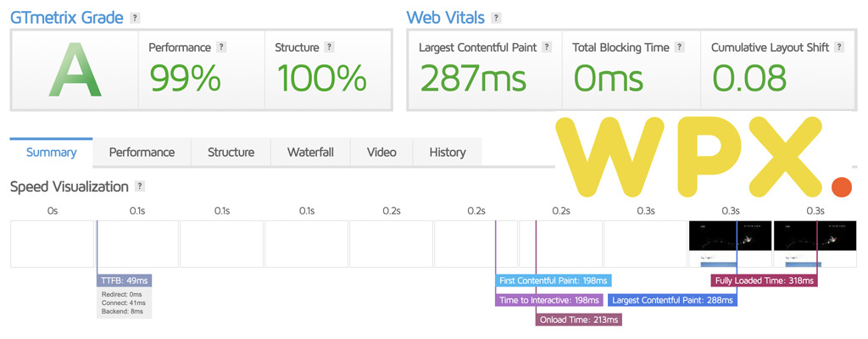
Task: Click First Contentful Paint 198ms marker
Action: 553,281
